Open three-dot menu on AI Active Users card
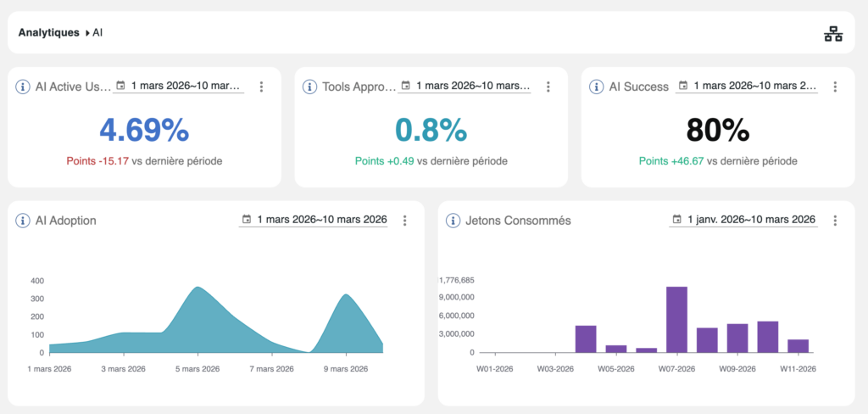 pos(261,87)
